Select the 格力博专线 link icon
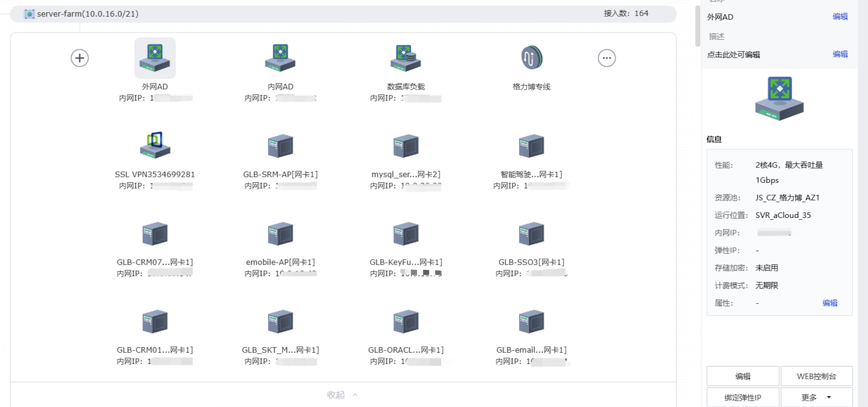The image size is (868, 407). [x=531, y=58]
